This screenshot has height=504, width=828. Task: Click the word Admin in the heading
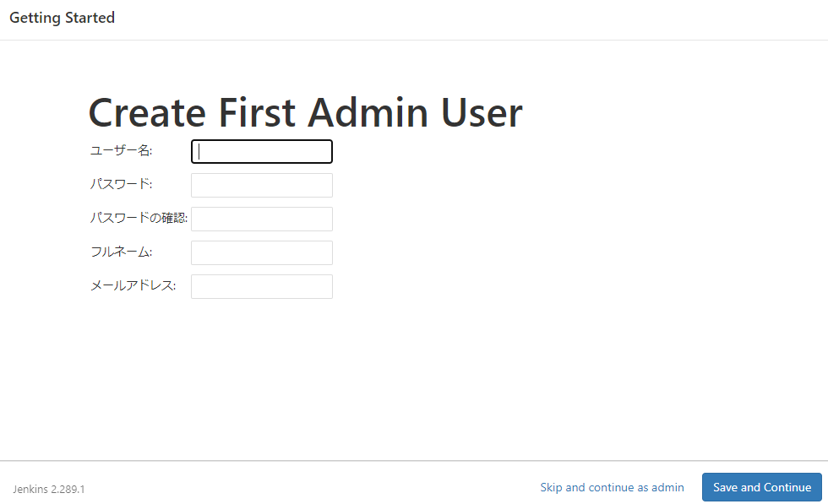368,113
